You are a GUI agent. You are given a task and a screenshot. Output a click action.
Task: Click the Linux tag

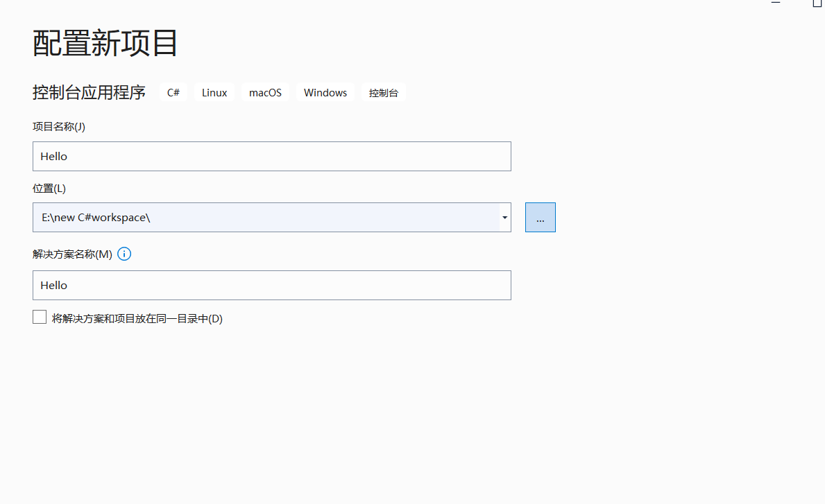tap(214, 92)
